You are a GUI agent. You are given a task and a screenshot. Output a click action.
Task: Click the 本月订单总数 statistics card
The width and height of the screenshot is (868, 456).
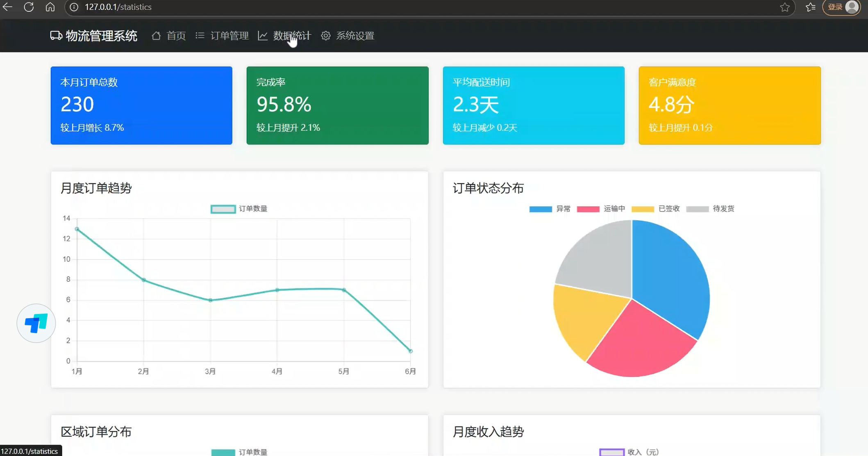click(x=141, y=105)
